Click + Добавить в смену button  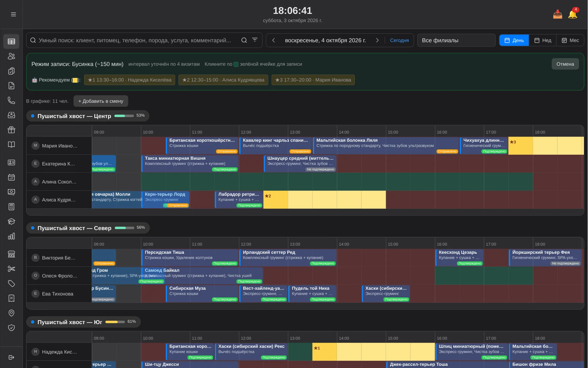click(101, 101)
